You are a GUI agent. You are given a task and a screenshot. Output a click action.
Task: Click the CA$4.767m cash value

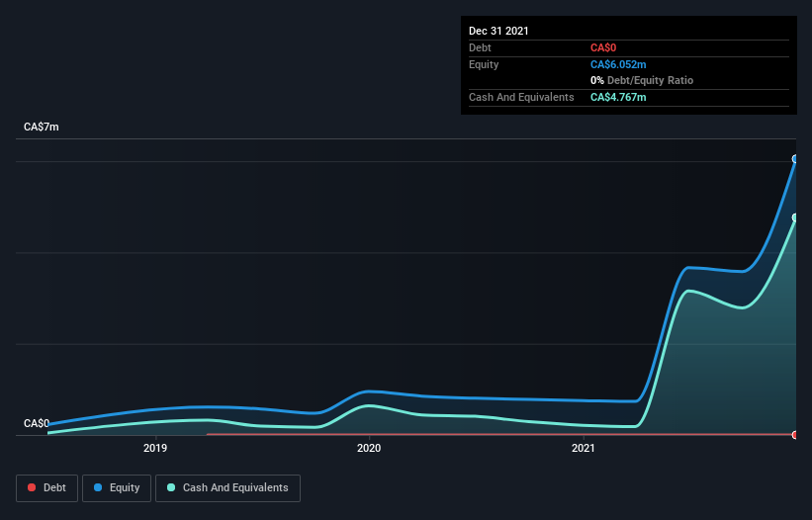(x=618, y=97)
